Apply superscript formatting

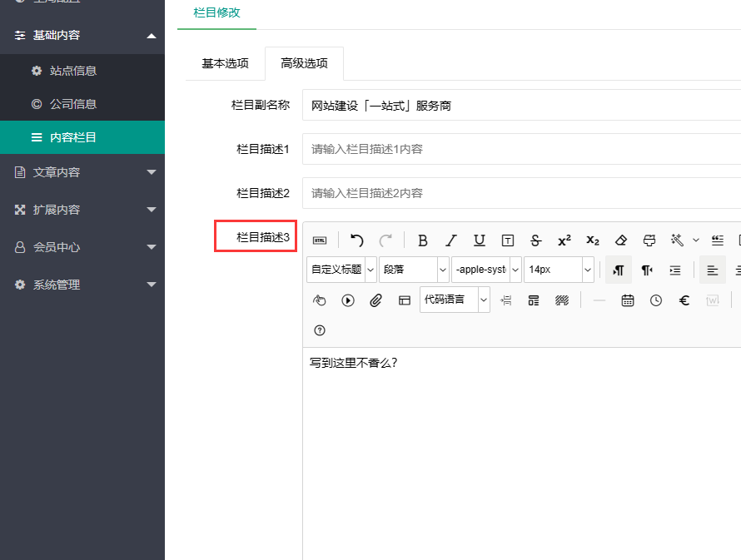click(564, 240)
